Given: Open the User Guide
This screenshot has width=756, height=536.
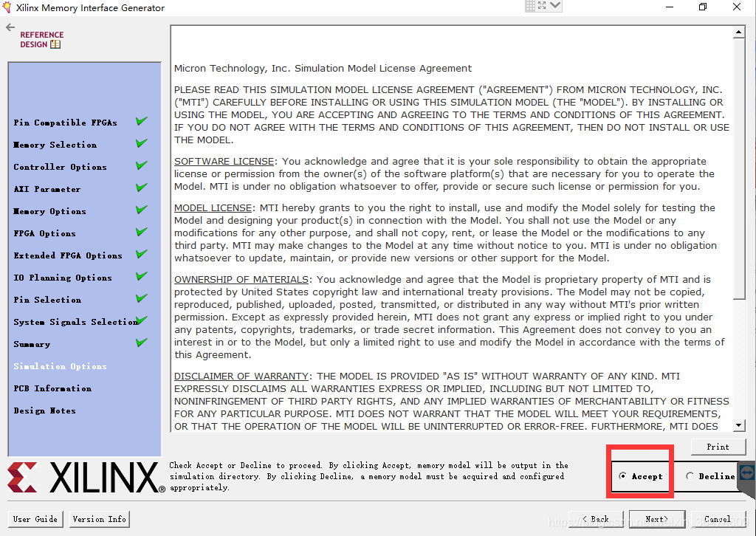Looking at the screenshot, I should [35, 519].
